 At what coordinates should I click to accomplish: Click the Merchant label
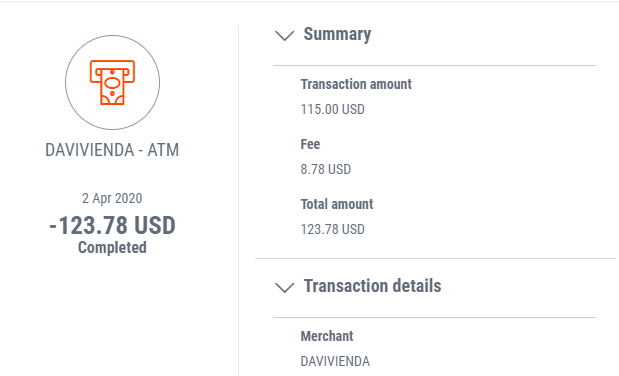(x=327, y=336)
